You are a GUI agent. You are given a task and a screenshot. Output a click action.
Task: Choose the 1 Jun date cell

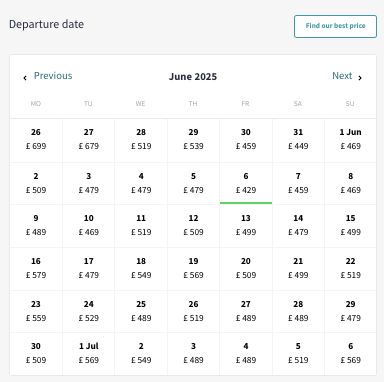[350, 141]
